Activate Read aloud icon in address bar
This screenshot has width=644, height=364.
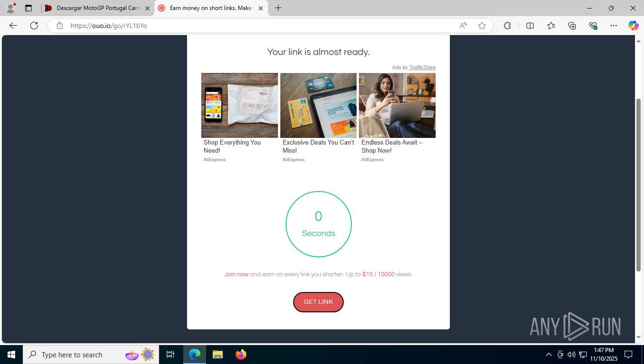pos(463,26)
